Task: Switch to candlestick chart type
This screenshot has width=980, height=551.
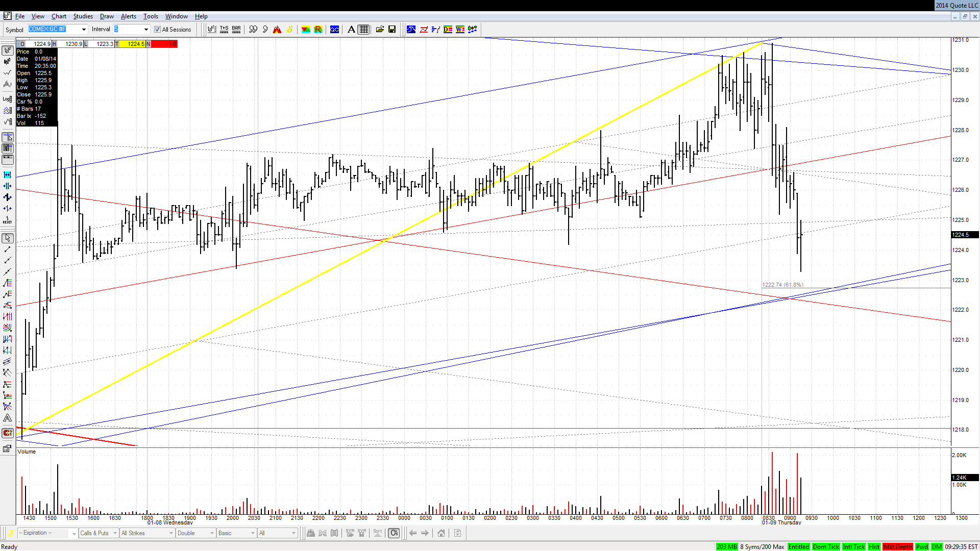Action: (x=7, y=61)
